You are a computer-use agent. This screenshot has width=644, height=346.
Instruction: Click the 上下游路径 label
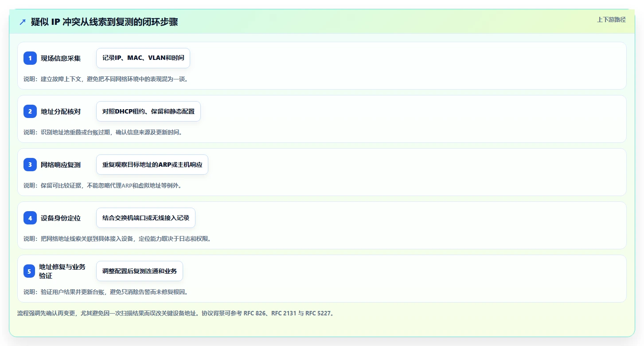tap(611, 20)
